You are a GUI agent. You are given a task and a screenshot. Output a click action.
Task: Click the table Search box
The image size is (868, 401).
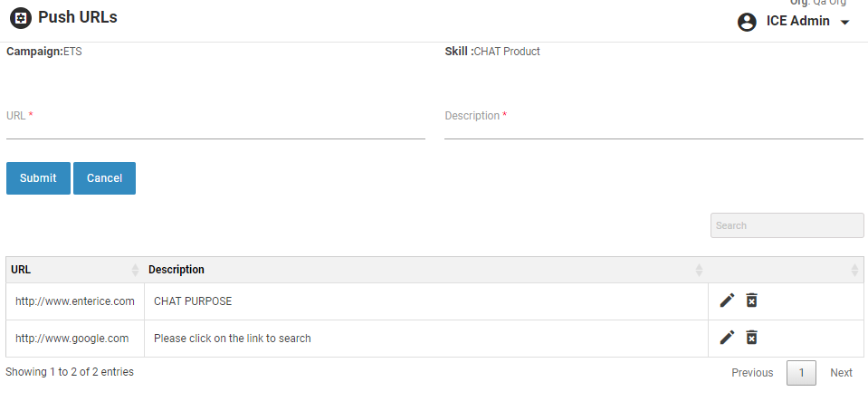(x=787, y=225)
